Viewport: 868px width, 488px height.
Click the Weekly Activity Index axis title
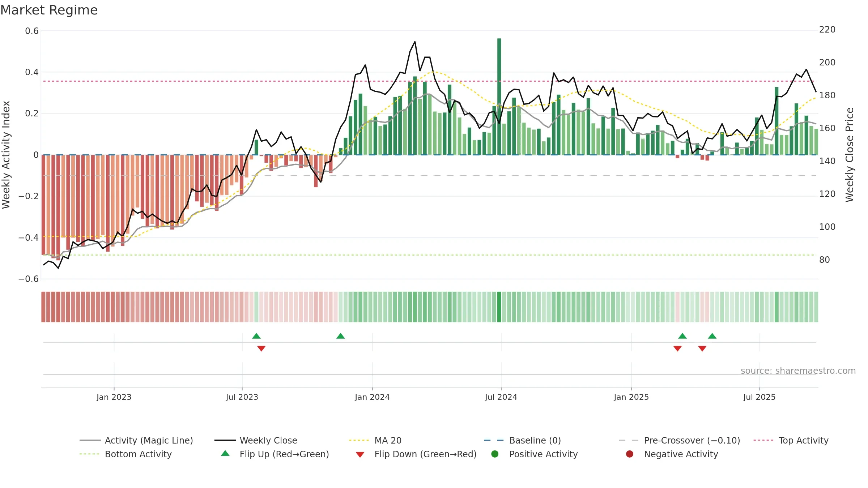[6, 155]
